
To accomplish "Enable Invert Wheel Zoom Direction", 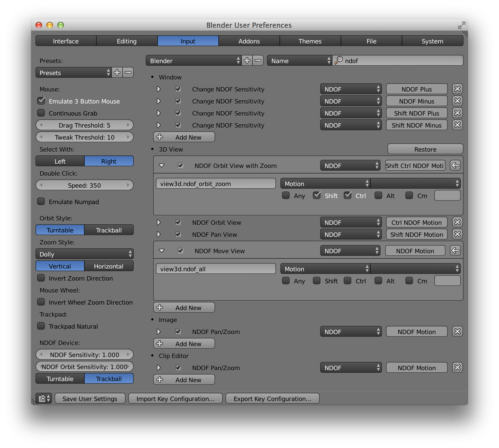I will tap(41, 302).
